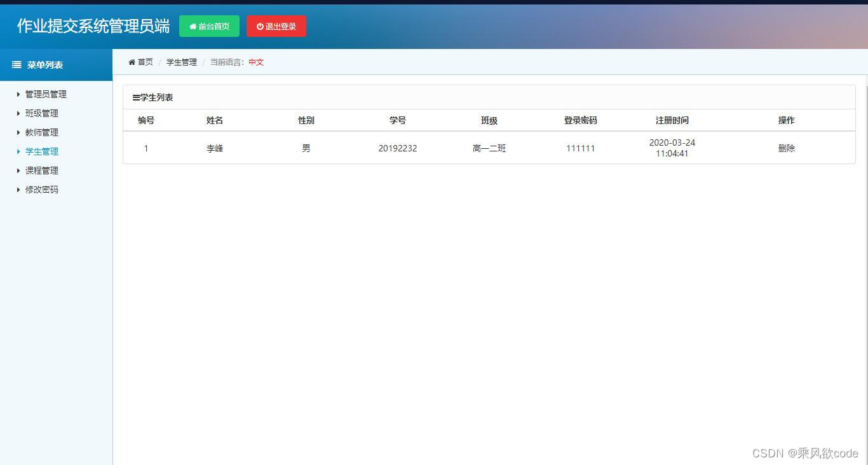This screenshot has height=465, width=868.
Task: Select 修改密码 in the sidebar
Action: click(41, 190)
